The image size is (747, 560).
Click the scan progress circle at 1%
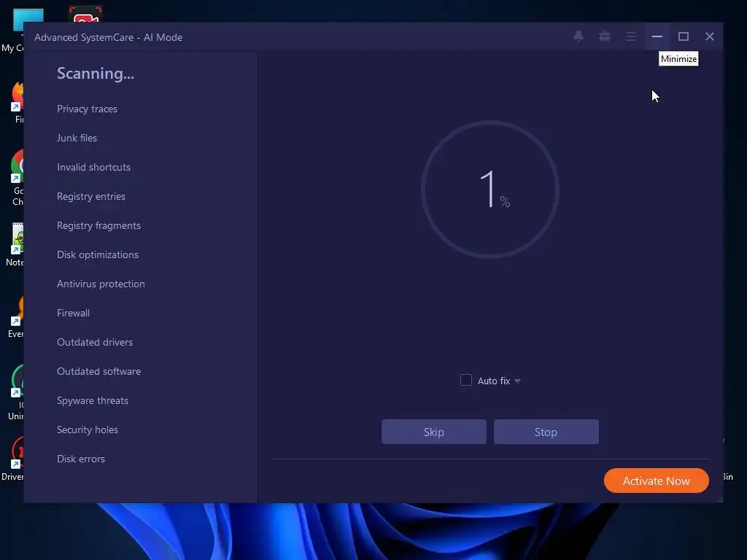point(489,189)
